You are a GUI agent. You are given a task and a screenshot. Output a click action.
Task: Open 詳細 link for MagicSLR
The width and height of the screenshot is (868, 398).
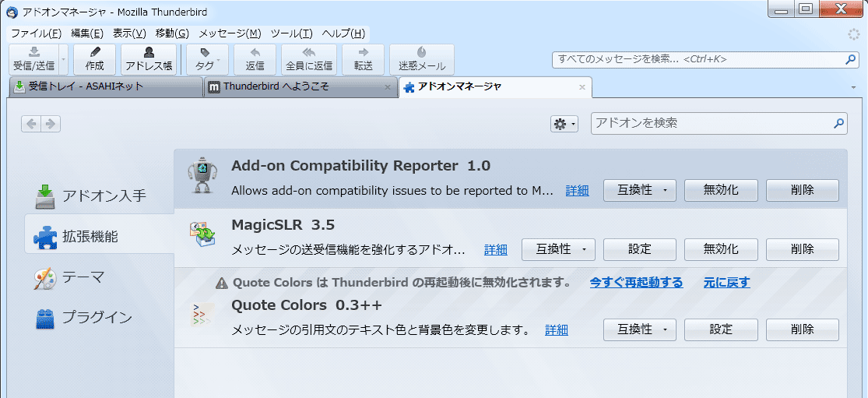pos(495,250)
